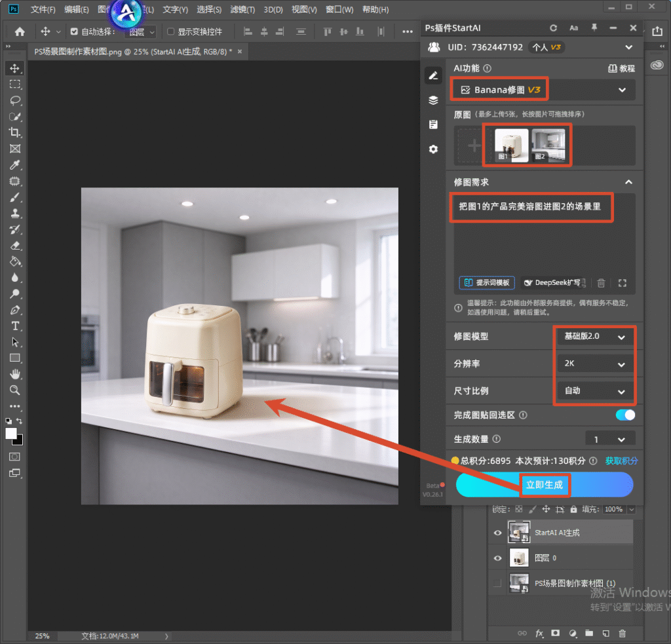Image resolution: width=671 pixels, height=644 pixels.
Task: Show the PS场景图制作素材图 (1) layer
Action: pyautogui.click(x=497, y=583)
